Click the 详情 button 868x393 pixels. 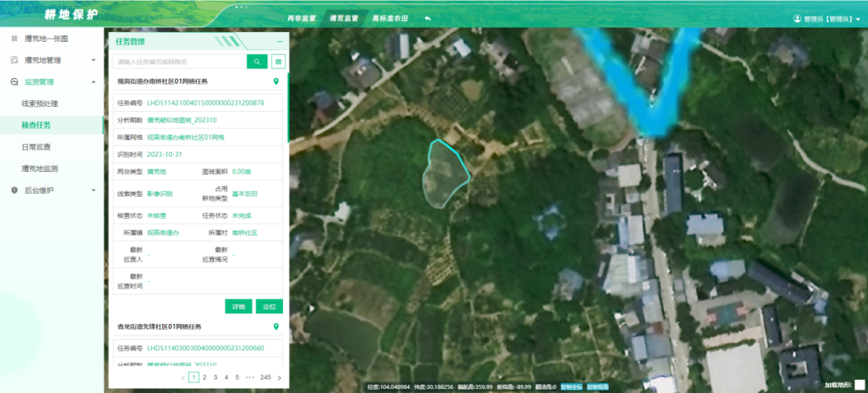[x=238, y=306]
